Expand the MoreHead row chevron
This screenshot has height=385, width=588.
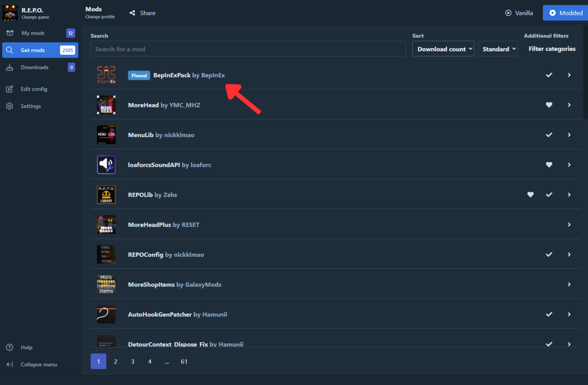[569, 105]
